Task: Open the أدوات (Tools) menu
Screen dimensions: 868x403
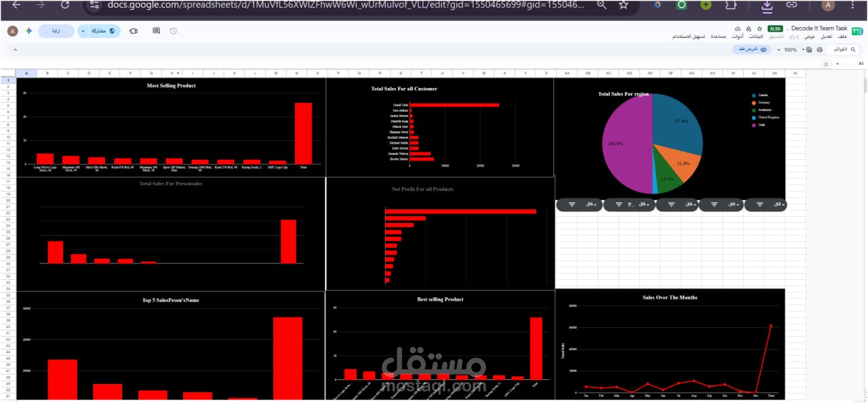Action: (x=737, y=37)
